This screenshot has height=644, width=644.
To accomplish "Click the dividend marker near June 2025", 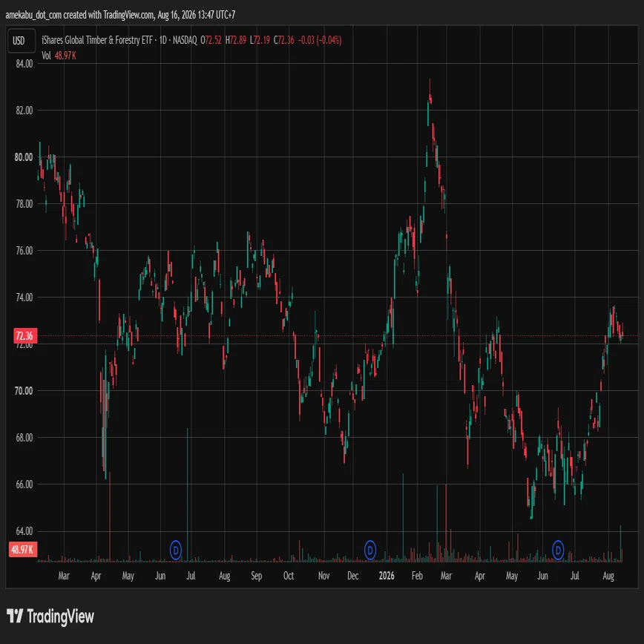I will point(176,550).
